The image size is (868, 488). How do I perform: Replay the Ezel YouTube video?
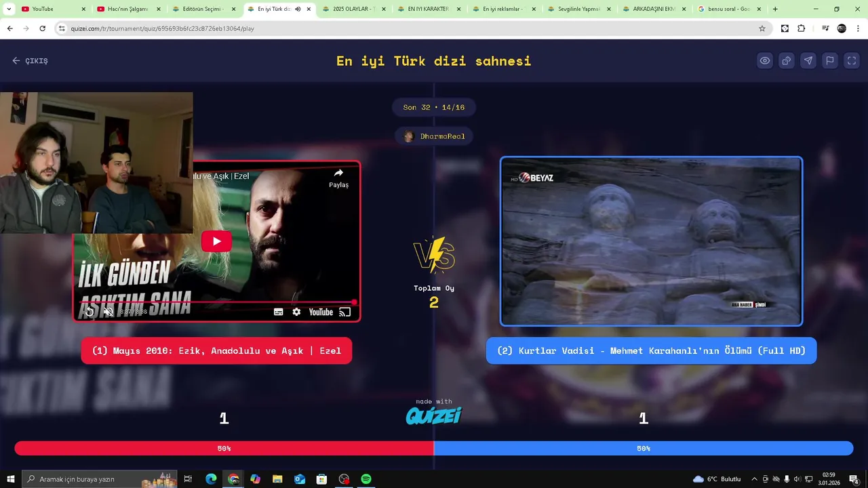[90, 312]
